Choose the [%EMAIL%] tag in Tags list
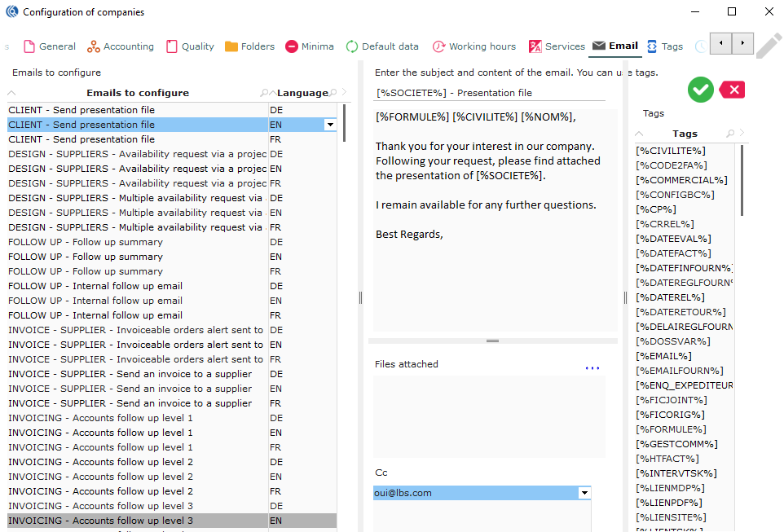This screenshot has height=532, width=784. click(663, 356)
